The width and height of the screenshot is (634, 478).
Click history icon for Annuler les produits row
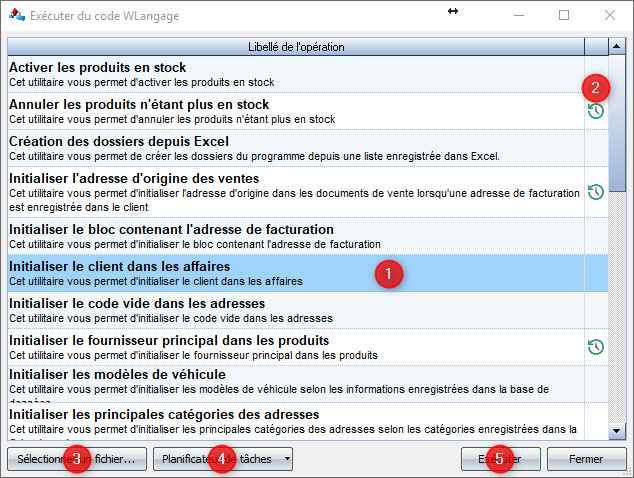pyautogui.click(x=595, y=111)
